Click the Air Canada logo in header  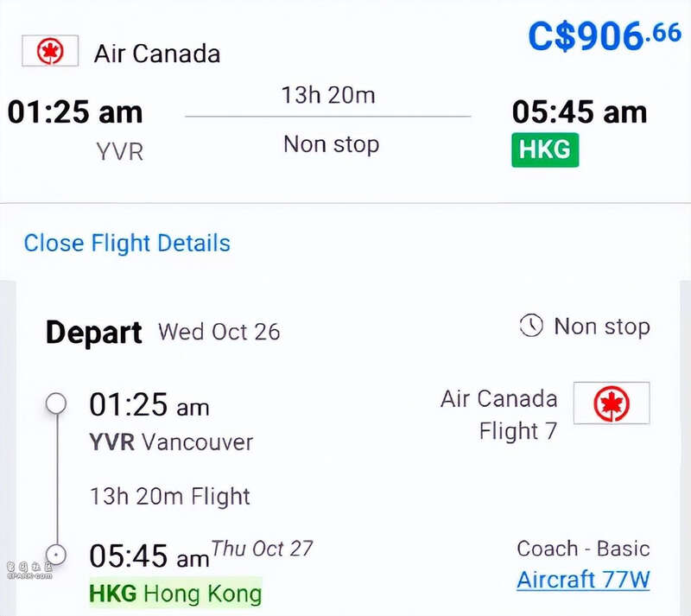click(50, 51)
